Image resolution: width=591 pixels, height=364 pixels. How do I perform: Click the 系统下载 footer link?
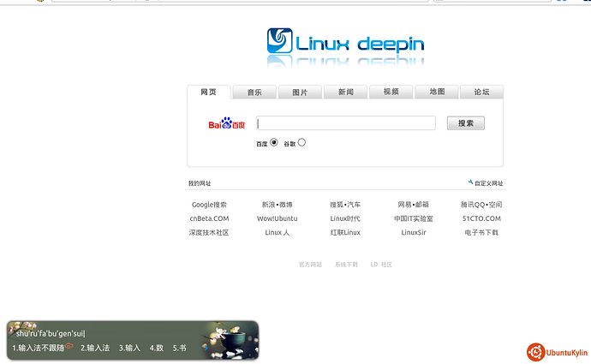click(x=346, y=265)
